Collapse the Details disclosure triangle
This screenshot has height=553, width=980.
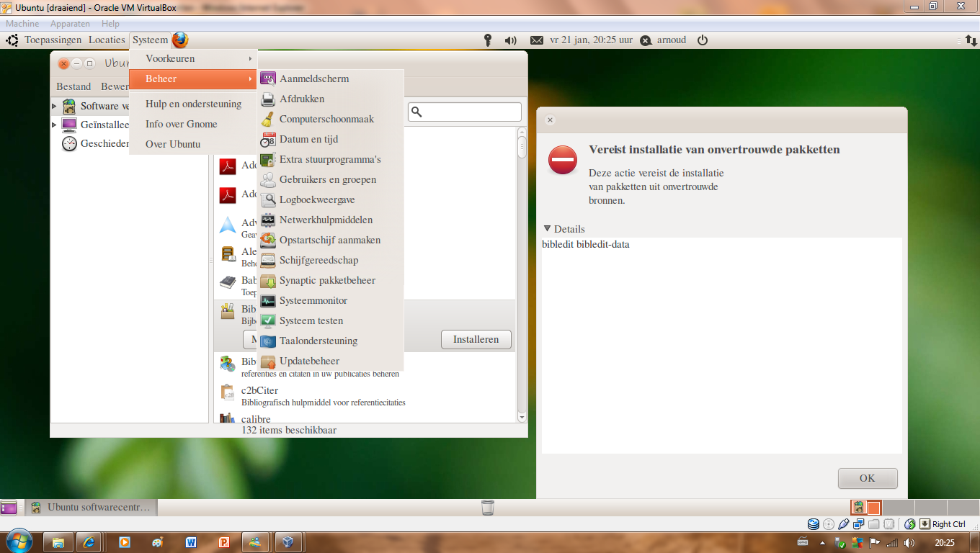click(547, 229)
